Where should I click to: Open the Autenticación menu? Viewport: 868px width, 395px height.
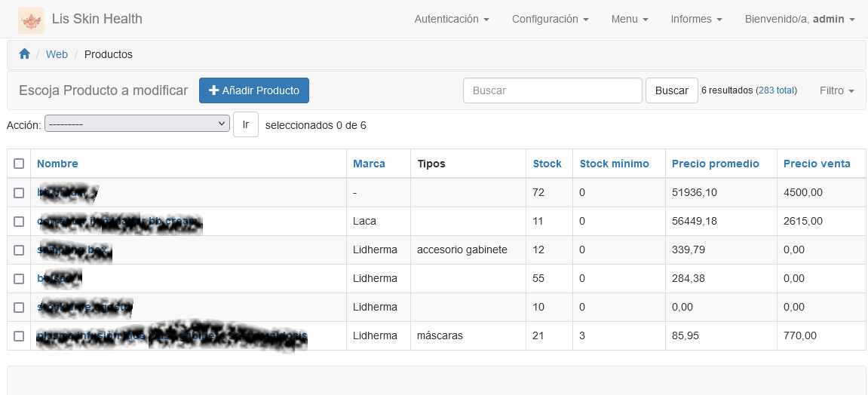pyautogui.click(x=452, y=19)
